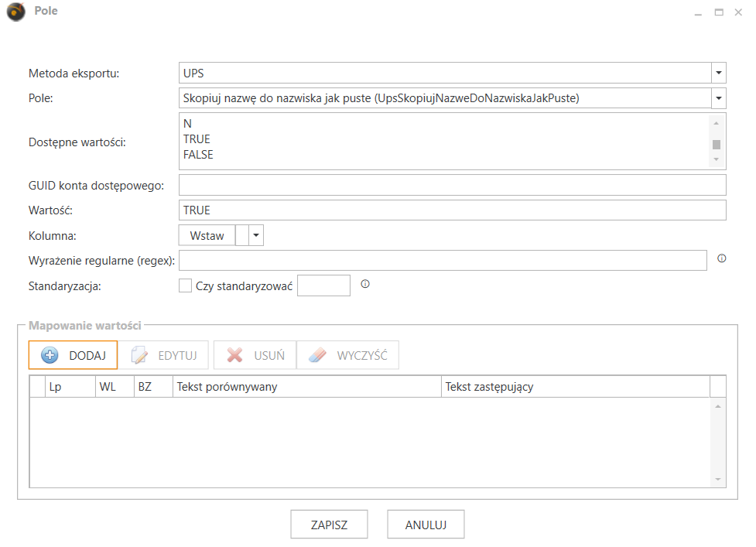
Task: Click the Wstaw button
Action: (x=207, y=236)
